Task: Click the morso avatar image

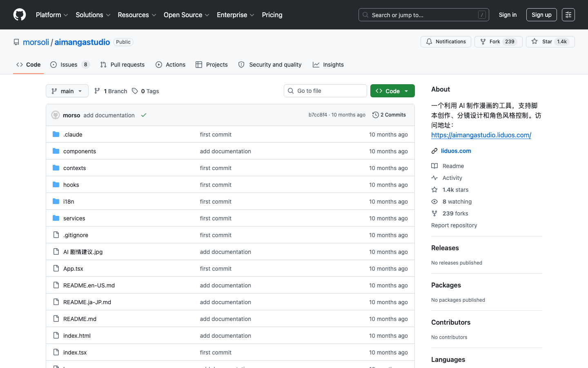Action: click(56, 115)
